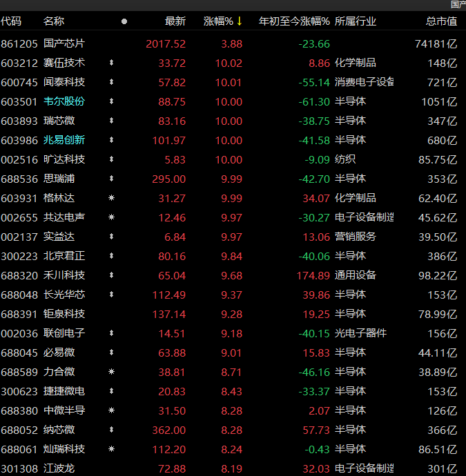Click latest price 362.00 of 纳芯微
The height and width of the screenshot is (476, 466).
[168, 430]
